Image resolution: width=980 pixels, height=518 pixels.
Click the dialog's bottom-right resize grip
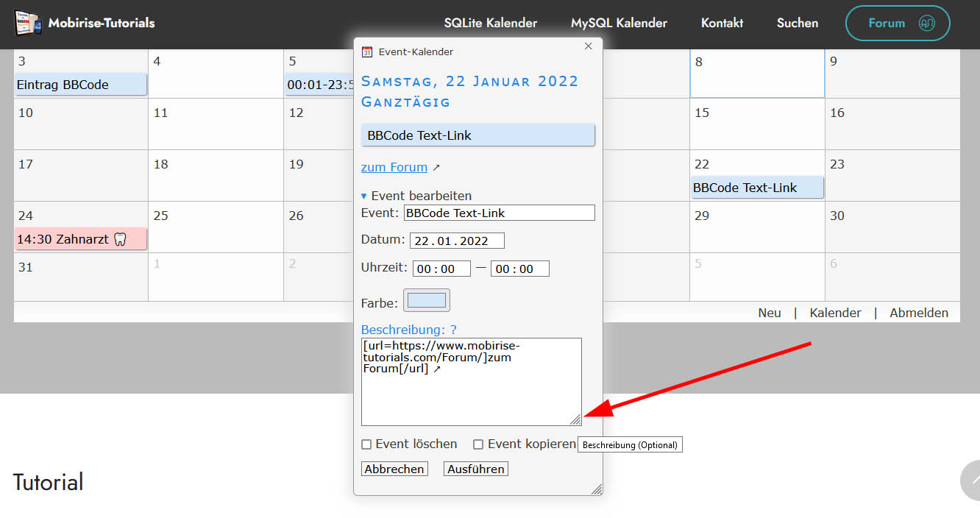coord(596,489)
